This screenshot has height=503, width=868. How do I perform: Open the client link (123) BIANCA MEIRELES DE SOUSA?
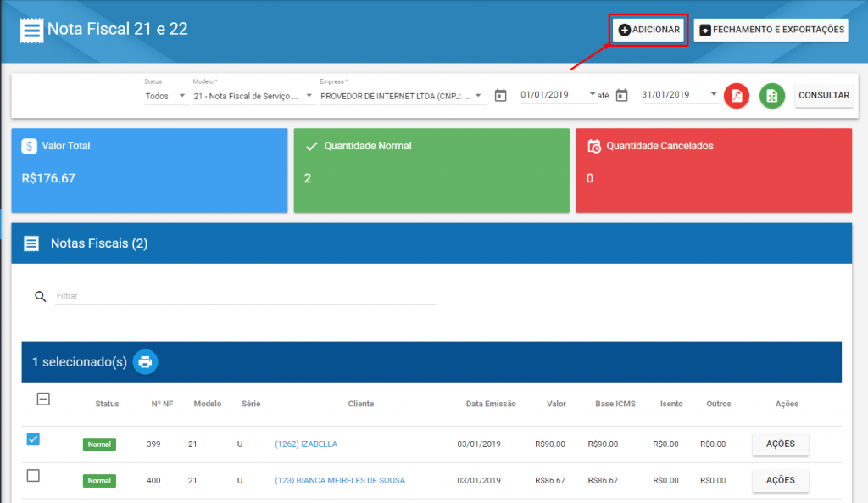point(339,481)
